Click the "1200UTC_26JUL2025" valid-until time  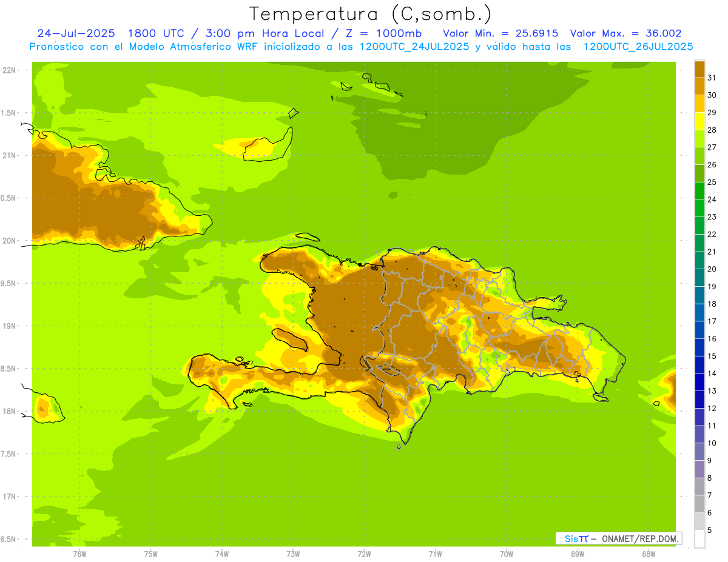638,47
